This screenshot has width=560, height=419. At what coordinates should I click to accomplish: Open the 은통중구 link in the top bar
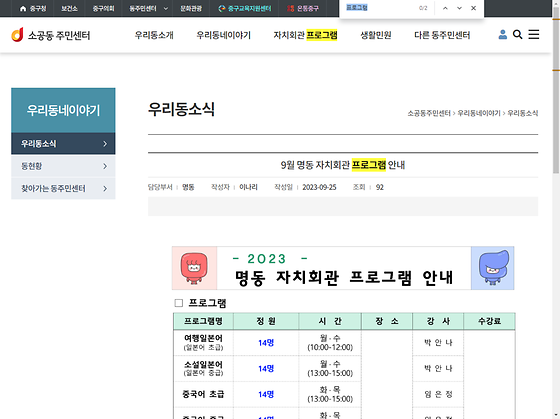point(303,8)
